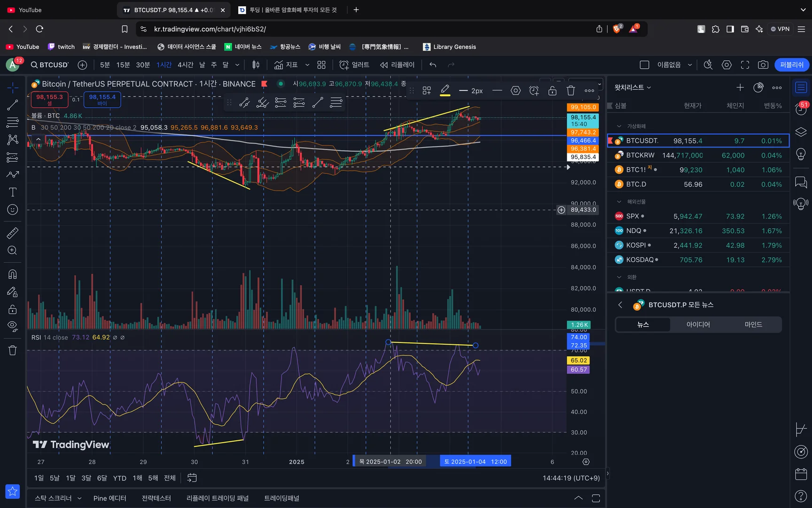Image resolution: width=812 pixels, height=508 pixels.
Task: Open the Pine 에디터 tab
Action: click(x=109, y=498)
